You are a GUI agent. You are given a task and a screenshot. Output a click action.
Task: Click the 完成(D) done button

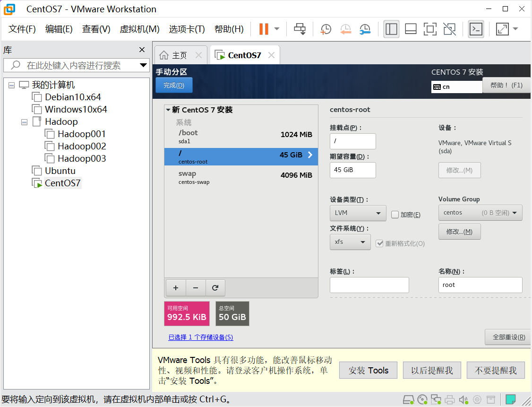click(174, 85)
